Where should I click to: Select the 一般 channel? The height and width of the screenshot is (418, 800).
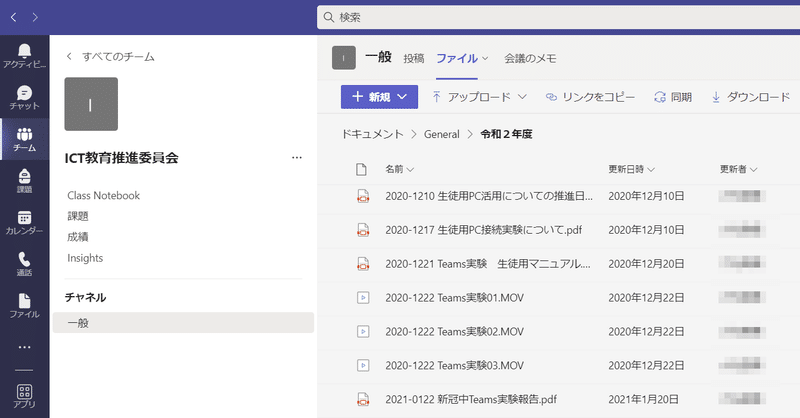183,323
